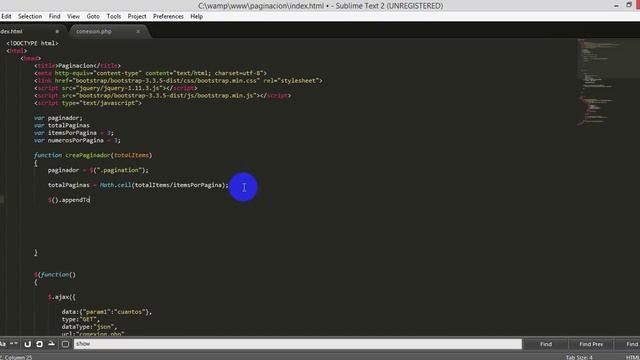
Task: Open the Selection menu
Action: pyautogui.click(x=30, y=16)
